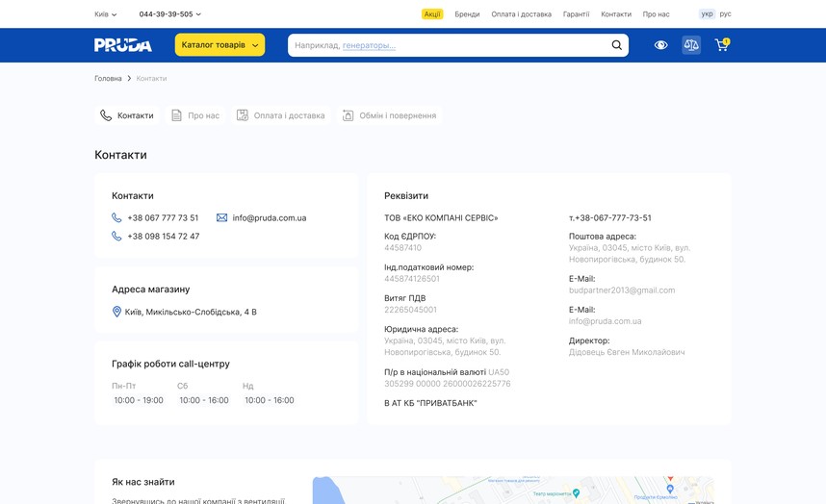The height and width of the screenshot is (504, 826).
Task: Click the map pin icon by store address
Action: tap(116, 312)
